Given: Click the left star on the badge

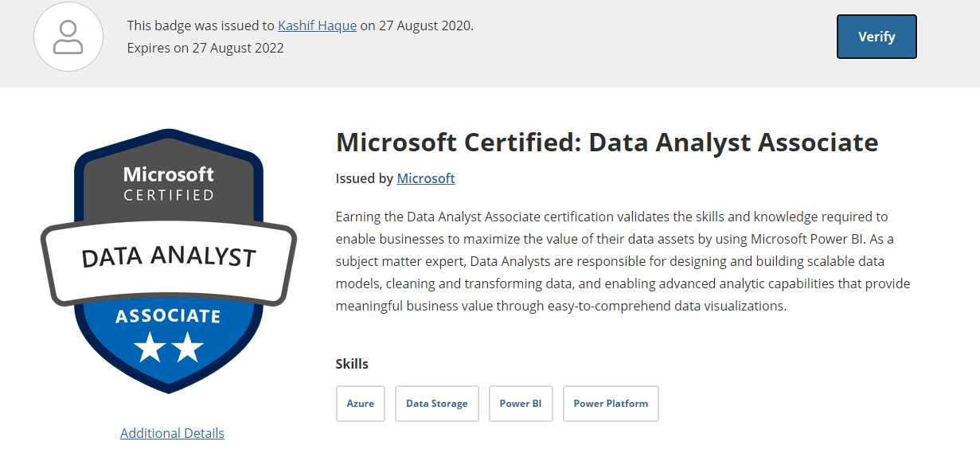Looking at the screenshot, I should 150,348.
